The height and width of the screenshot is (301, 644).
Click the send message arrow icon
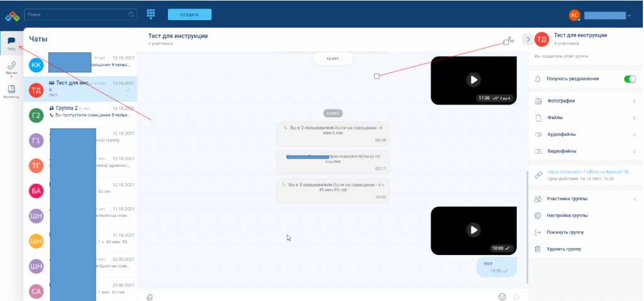tap(517, 297)
